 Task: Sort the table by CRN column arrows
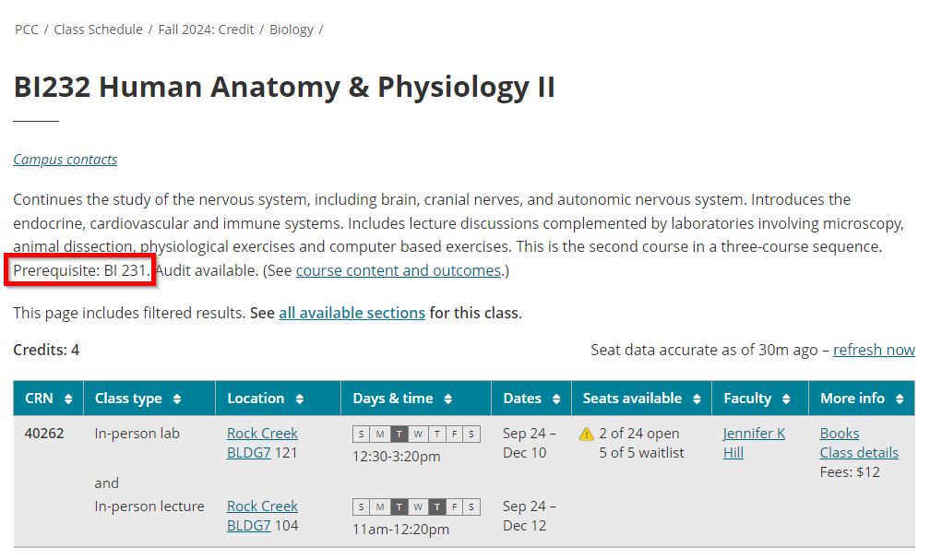click(68, 399)
